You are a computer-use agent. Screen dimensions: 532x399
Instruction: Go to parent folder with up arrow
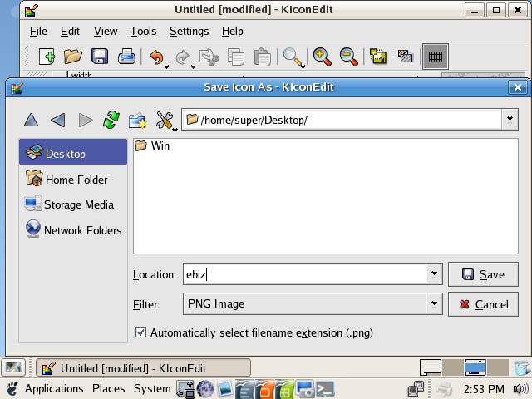31,120
